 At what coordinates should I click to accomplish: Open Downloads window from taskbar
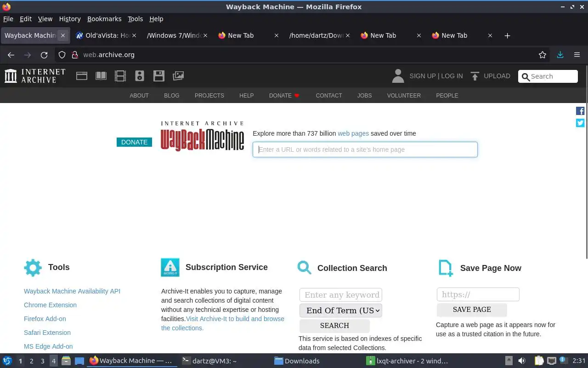pos(297,361)
